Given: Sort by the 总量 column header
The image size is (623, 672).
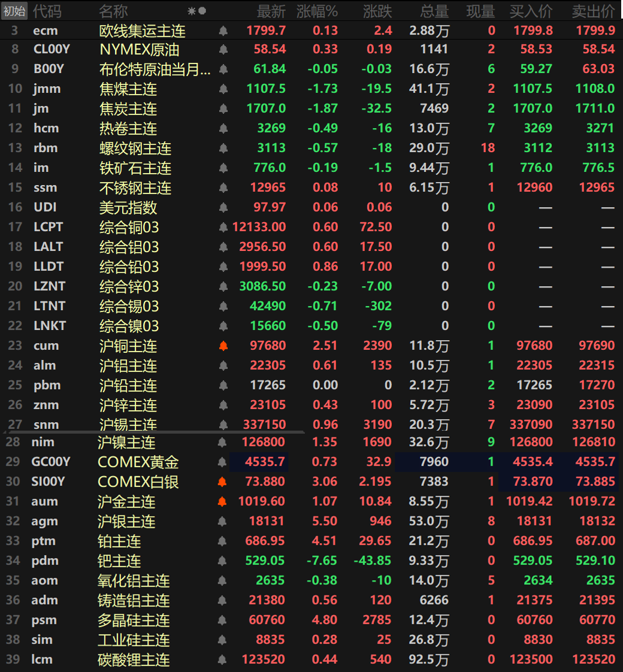Looking at the screenshot, I should 434,11.
